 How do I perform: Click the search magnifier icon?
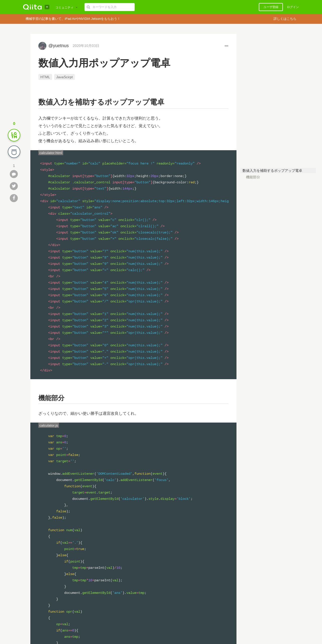88,7
